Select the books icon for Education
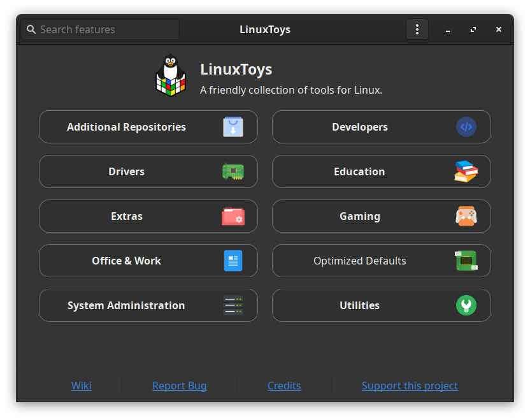The image size is (530, 420). 466,171
